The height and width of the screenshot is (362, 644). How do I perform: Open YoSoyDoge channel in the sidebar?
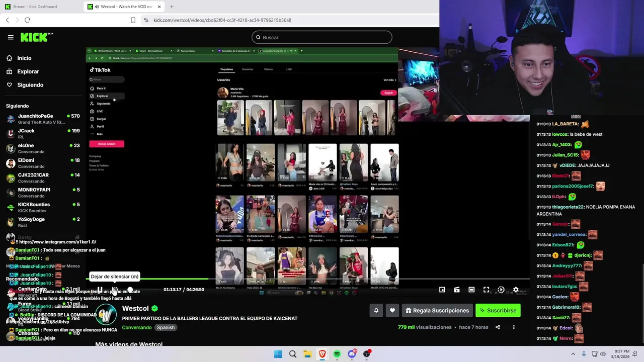point(43,222)
